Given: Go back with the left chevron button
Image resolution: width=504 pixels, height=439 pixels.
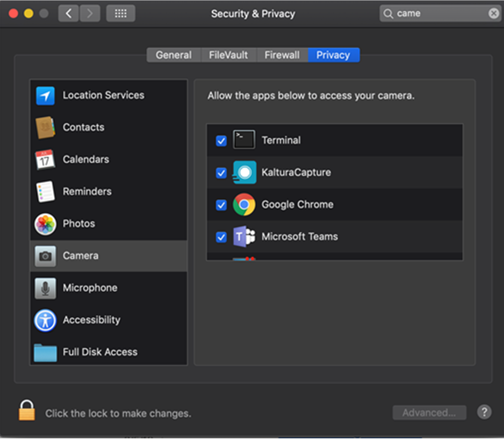Looking at the screenshot, I should tap(68, 13).
